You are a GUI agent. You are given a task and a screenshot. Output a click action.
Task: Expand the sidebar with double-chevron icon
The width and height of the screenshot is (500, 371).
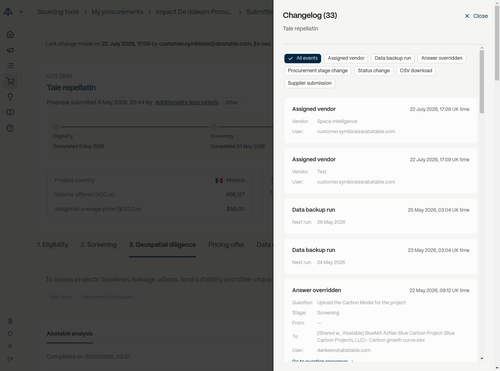click(21, 12)
